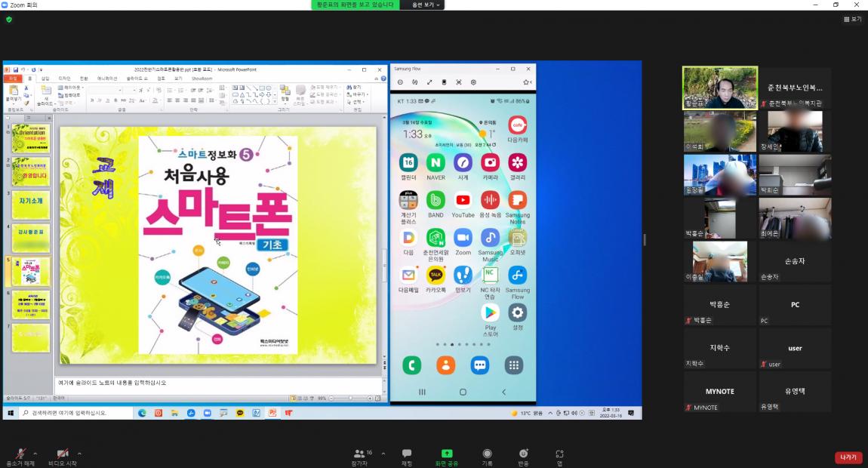Click the Windows taskbar search box

coord(75,413)
